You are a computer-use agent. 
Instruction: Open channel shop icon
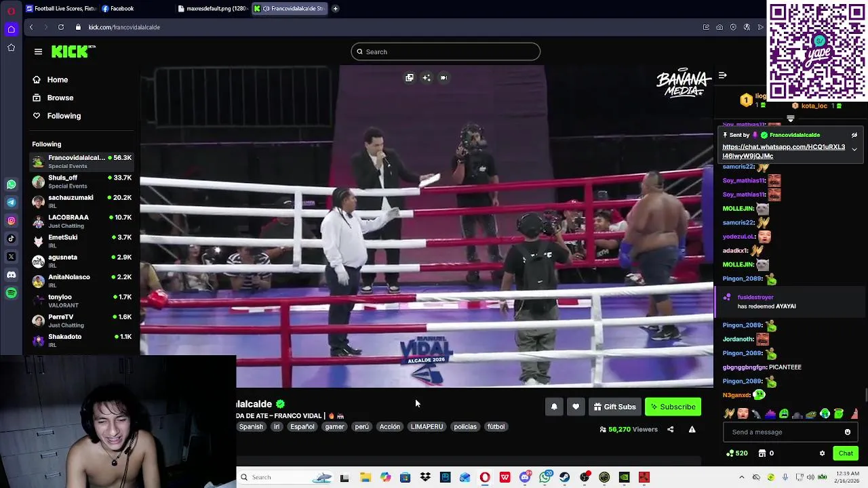[762, 453]
